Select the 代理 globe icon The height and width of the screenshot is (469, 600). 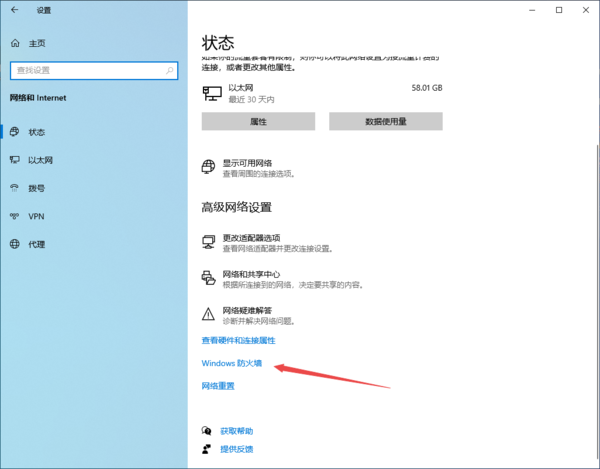(x=15, y=244)
